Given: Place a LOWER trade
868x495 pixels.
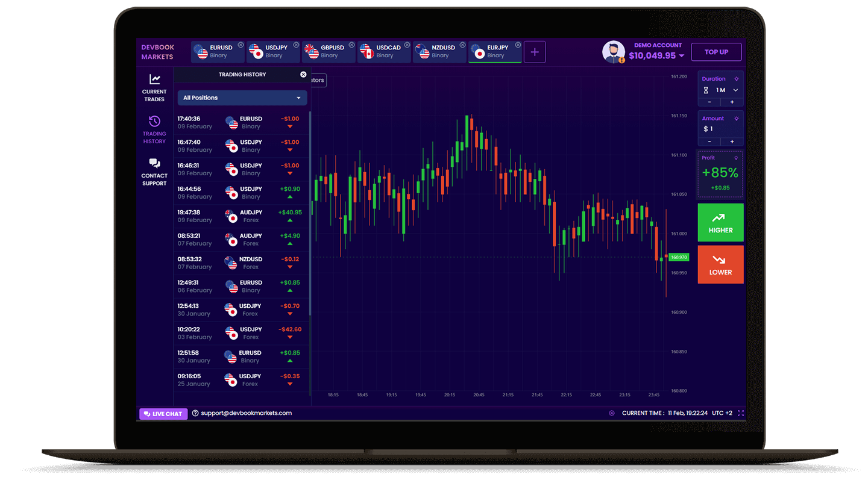Looking at the screenshot, I should tap(720, 264).
